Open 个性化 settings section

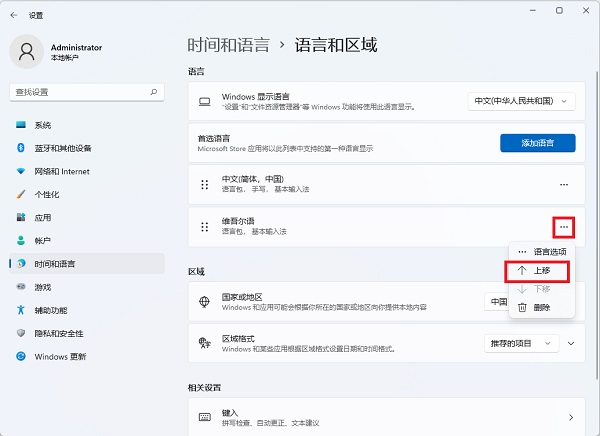pyautogui.click(x=47, y=194)
